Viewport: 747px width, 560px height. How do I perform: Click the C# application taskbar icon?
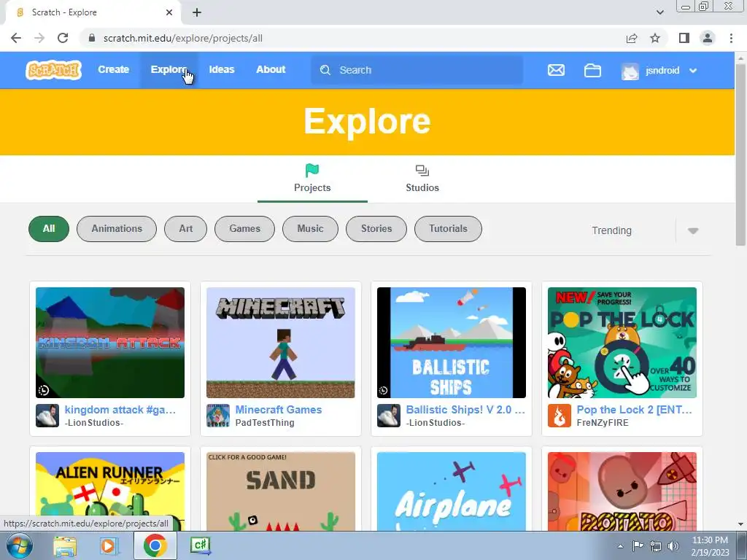click(x=201, y=545)
